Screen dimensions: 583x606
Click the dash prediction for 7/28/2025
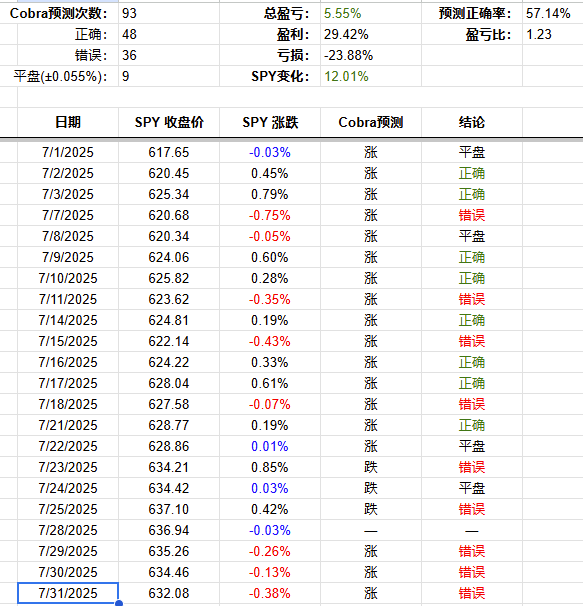(371, 530)
